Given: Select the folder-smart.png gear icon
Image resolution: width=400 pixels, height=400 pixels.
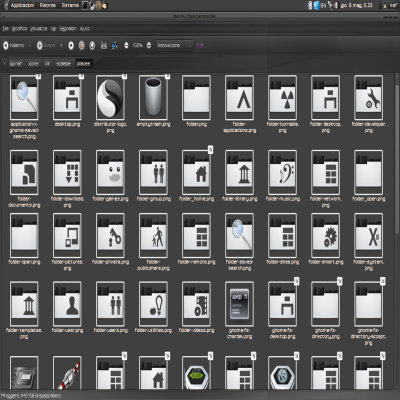Looking at the screenshot, I should (x=326, y=236).
